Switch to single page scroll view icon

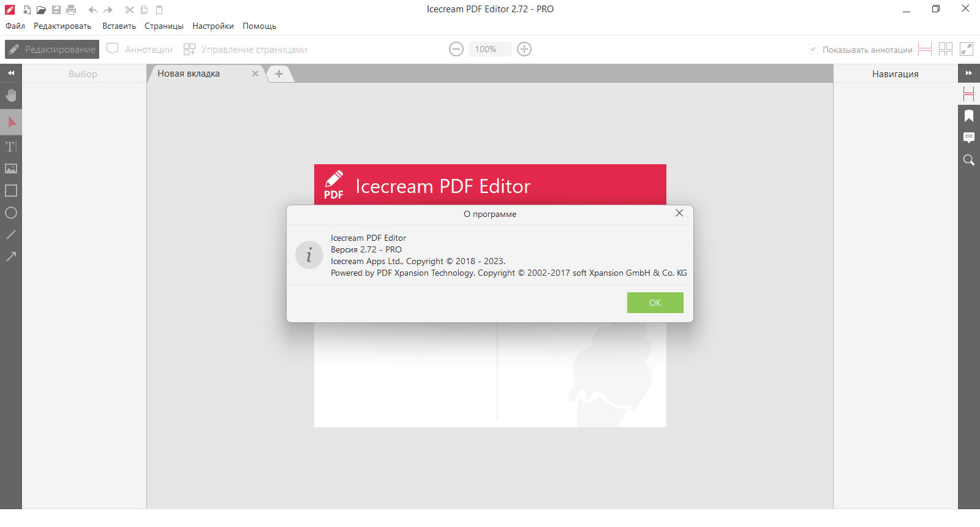[x=925, y=49]
